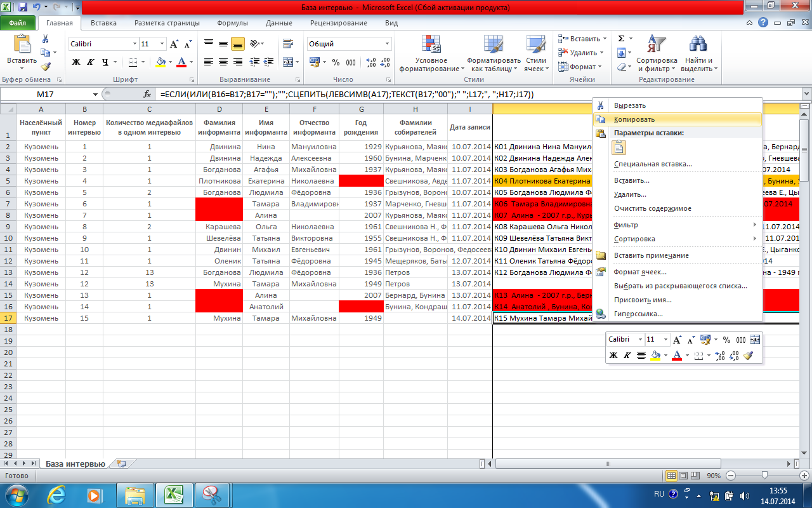Screen dimensions: 812x508
Task: Click Форматировать как таблицу icon
Action: (x=494, y=54)
